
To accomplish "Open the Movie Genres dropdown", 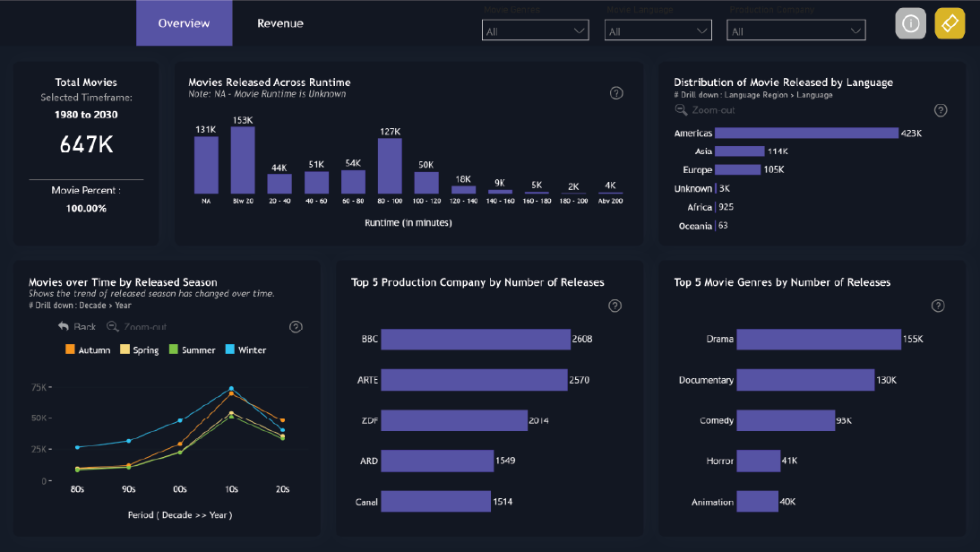I will pyautogui.click(x=536, y=31).
